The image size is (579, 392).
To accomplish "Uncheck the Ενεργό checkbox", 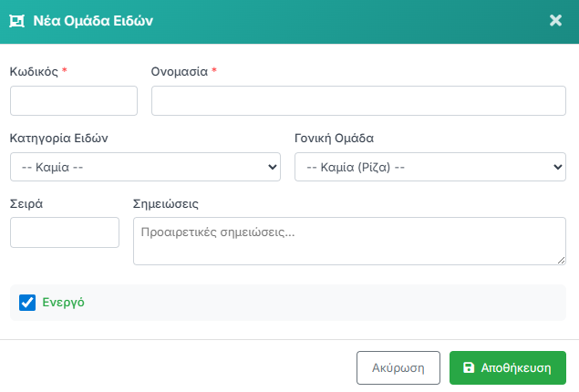I will [x=27, y=303].
